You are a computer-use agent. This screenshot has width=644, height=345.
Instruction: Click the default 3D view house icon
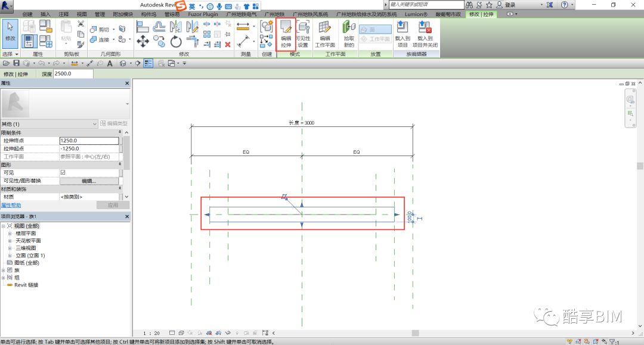[122, 63]
